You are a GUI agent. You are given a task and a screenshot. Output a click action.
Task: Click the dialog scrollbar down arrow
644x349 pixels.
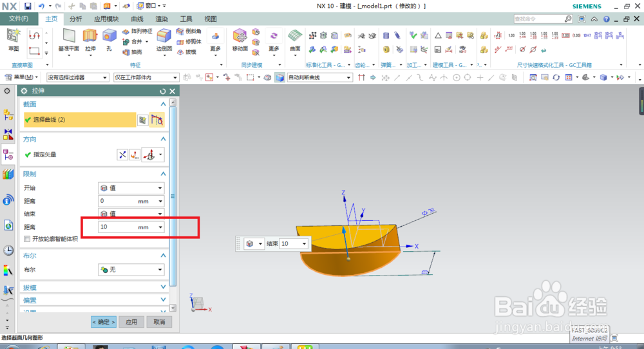tap(173, 308)
